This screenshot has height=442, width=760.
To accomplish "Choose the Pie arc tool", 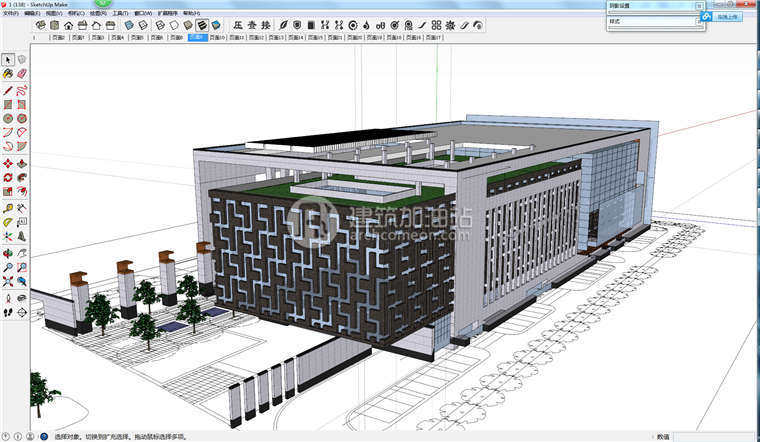I will coord(22,146).
